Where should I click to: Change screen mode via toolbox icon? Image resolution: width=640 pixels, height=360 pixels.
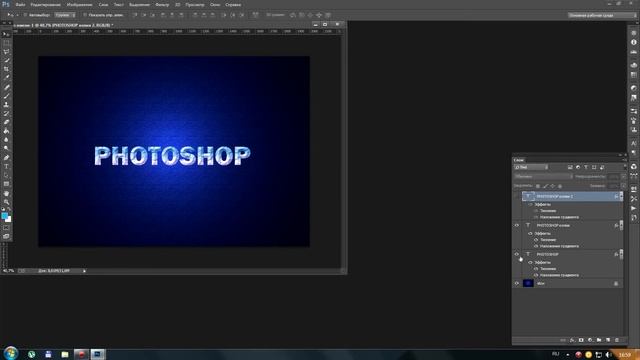pyautogui.click(x=6, y=236)
